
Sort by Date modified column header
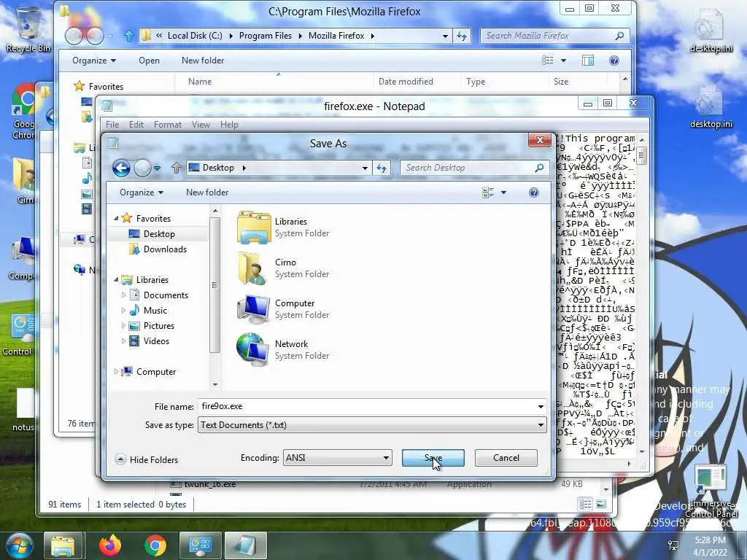[x=406, y=82]
